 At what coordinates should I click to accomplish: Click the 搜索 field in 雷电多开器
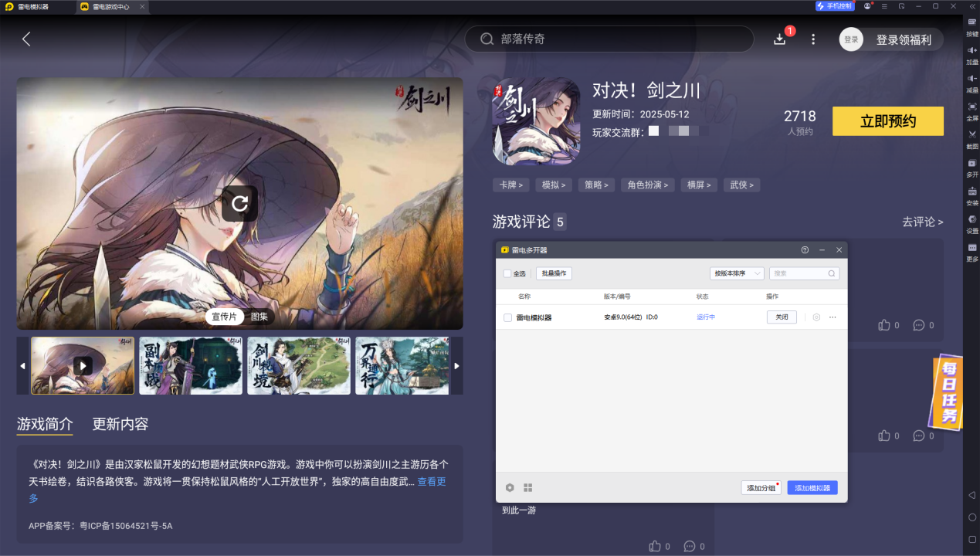tap(804, 273)
